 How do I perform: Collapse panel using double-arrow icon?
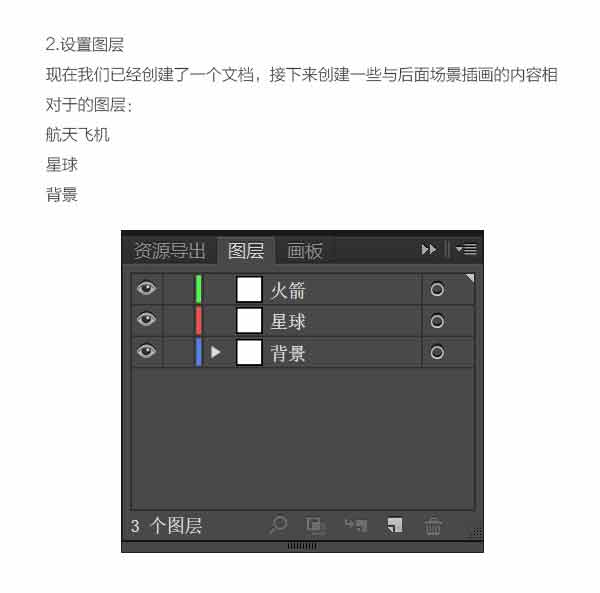pos(429,249)
